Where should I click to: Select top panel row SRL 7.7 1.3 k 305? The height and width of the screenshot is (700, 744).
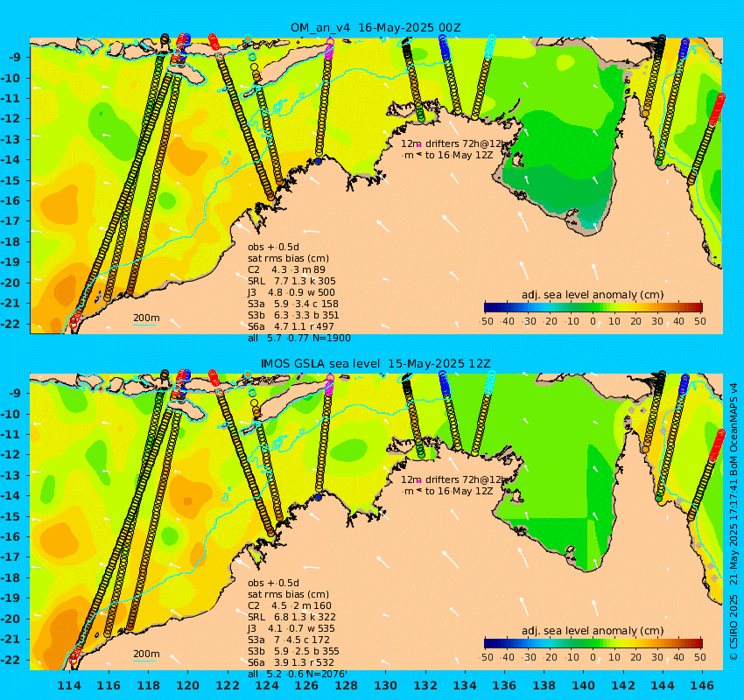[291, 281]
